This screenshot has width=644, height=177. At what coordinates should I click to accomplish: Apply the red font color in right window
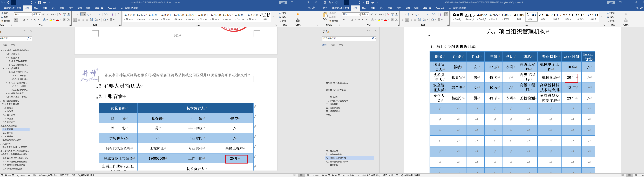[385, 20]
